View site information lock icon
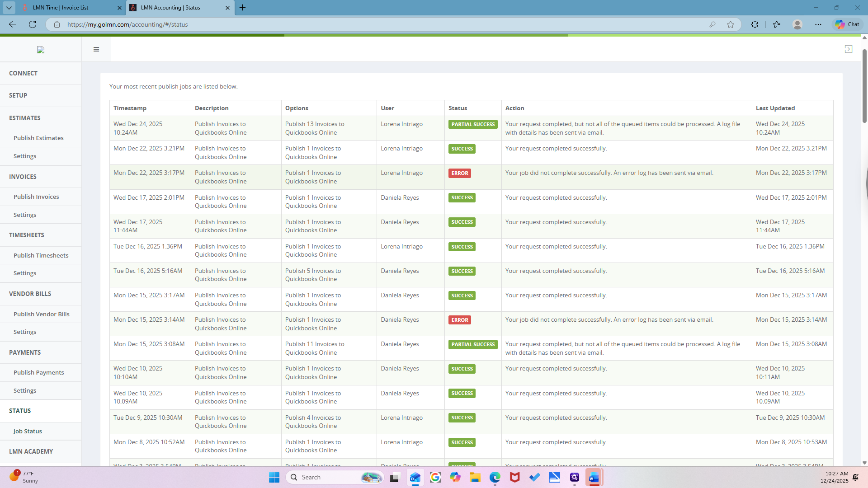The width and height of the screenshot is (868, 488). [57, 24]
